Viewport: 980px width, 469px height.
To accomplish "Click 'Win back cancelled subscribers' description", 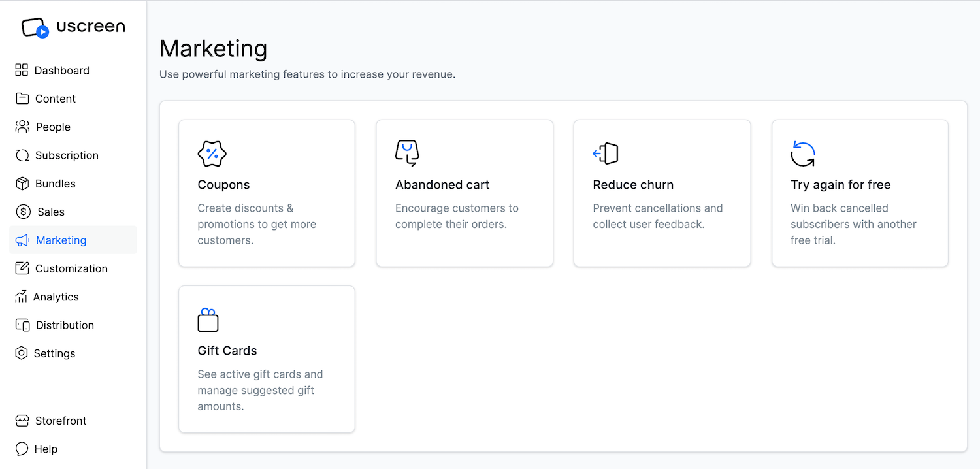I will click(x=853, y=224).
